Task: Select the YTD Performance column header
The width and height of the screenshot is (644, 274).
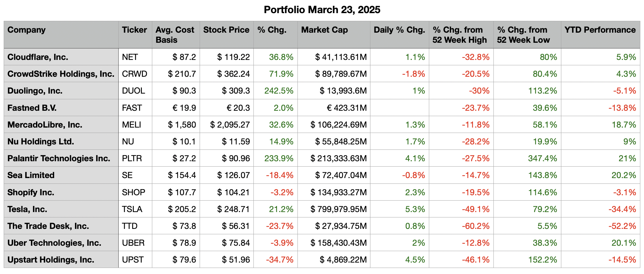Action: pyautogui.click(x=600, y=30)
